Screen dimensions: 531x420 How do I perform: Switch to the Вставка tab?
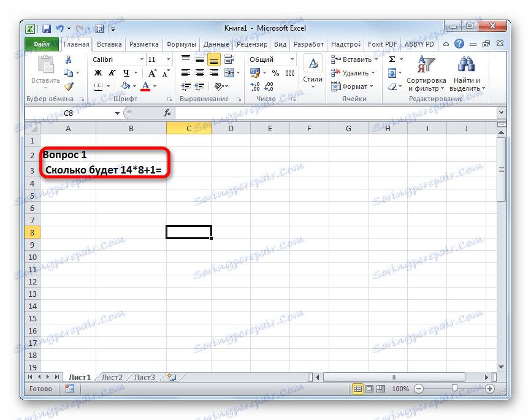[x=109, y=44]
